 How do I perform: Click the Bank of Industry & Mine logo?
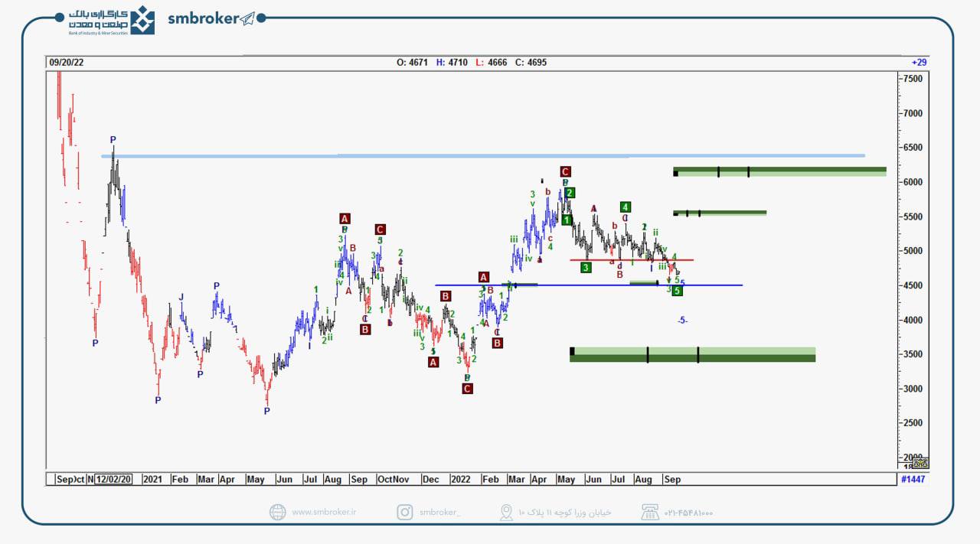109,21
